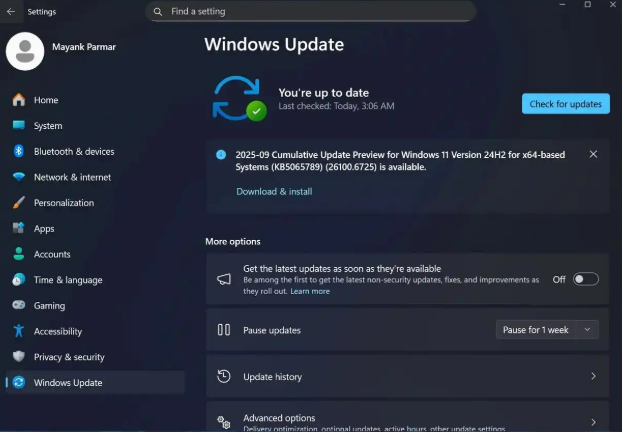
Task: Click the KB5065789 update description text
Action: 400,161
